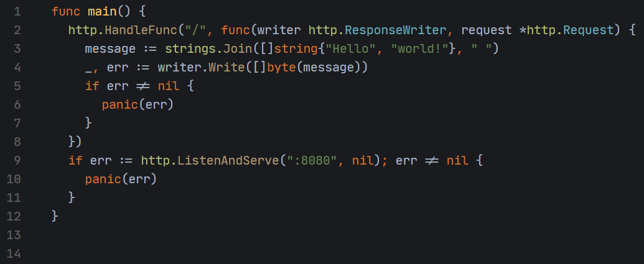The height and width of the screenshot is (264, 644).
Task: Click panic call on line 6
Action: (x=120, y=105)
